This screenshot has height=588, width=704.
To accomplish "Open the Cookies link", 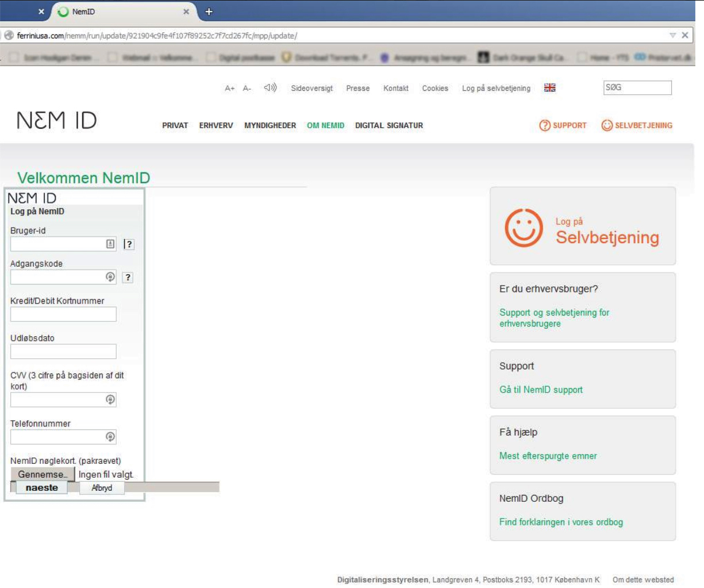I will (435, 89).
